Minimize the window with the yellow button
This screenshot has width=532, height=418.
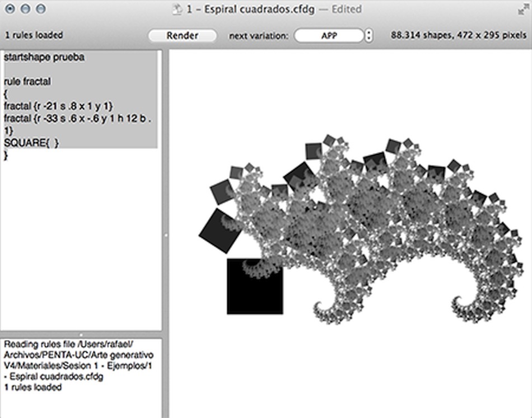(25, 9)
